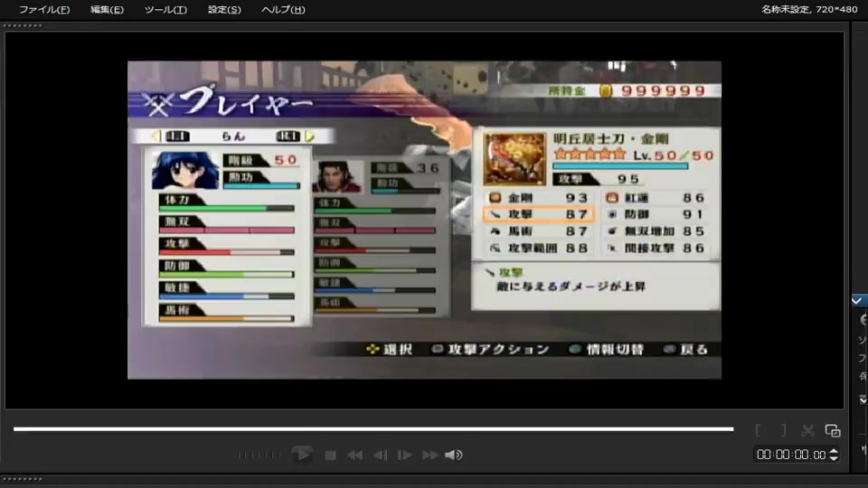Click the video preview game screen

[x=425, y=221]
